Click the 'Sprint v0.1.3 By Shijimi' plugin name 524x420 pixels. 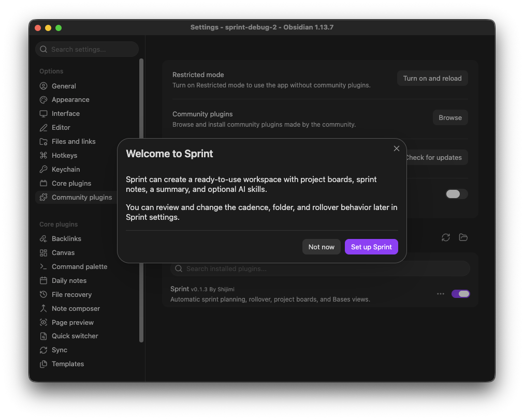click(202, 289)
